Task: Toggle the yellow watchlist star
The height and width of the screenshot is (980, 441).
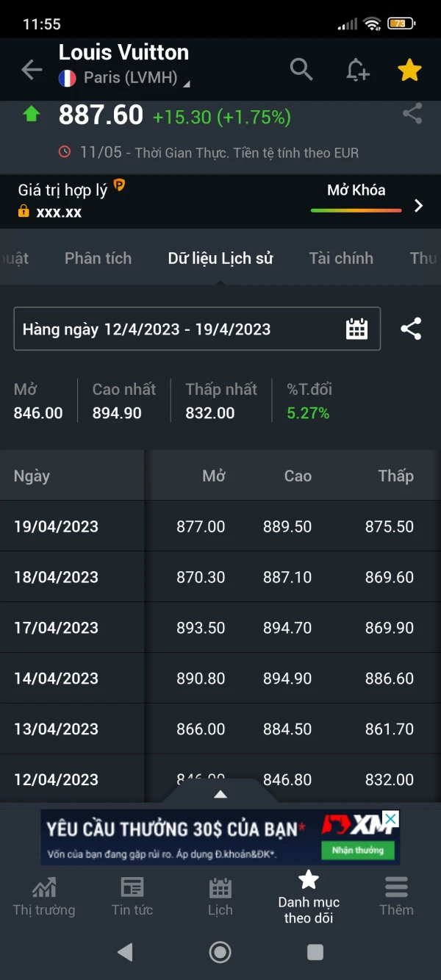Action: [409, 70]
